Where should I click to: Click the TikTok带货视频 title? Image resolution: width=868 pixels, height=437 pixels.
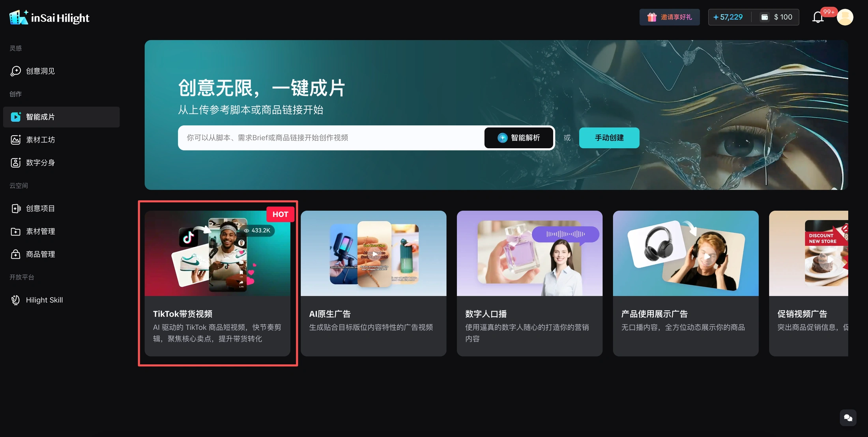183,314
